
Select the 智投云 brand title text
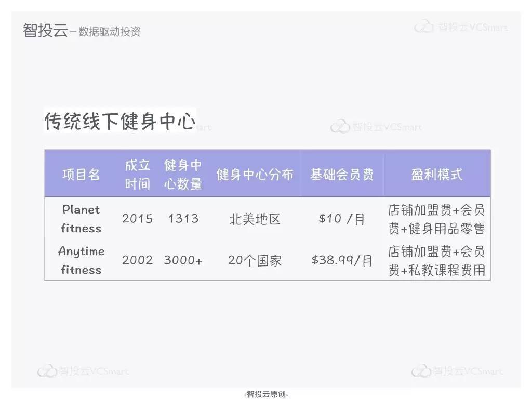(x=45, y=30)
